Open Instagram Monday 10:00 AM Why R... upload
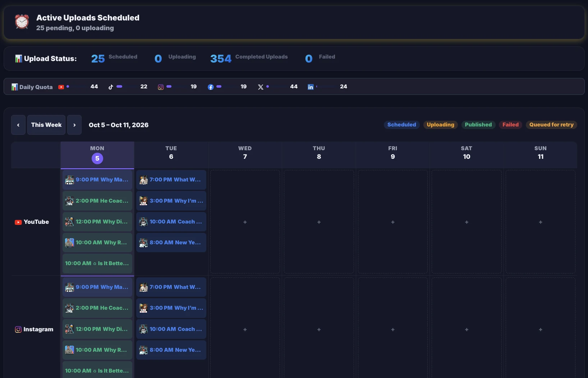This screenshot has height=378, width=588. (97, 350)
